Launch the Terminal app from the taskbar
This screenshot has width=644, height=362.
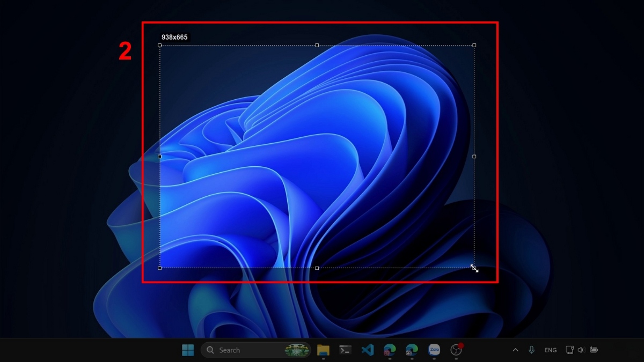(x=346, y=350)
